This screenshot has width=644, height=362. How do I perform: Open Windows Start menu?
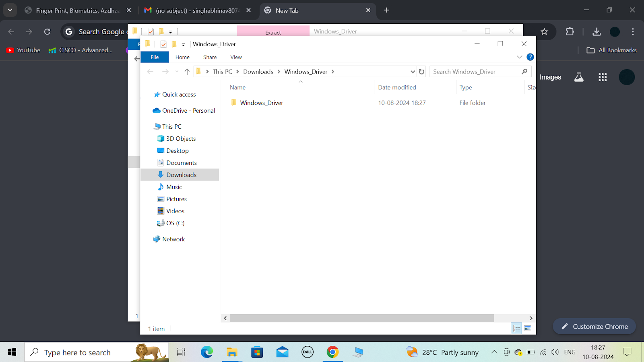[12, 352]
